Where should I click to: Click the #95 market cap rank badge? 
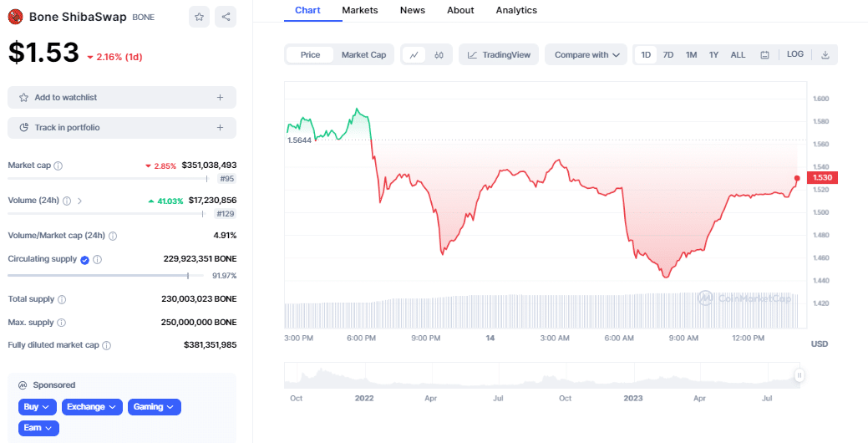(229, 179)
